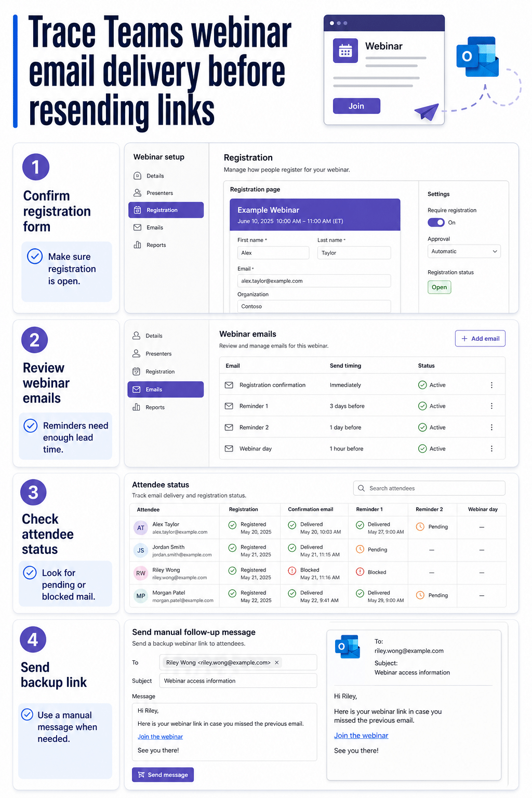Screen dimensions: 532x798
Task: Open more options for Reminder 1 email
Action: pyautogui.click(x=491, y=406)
